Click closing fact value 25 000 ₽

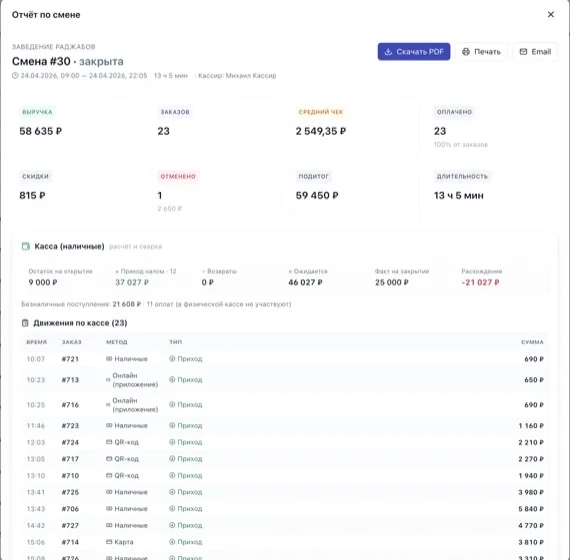click(392, 283)
